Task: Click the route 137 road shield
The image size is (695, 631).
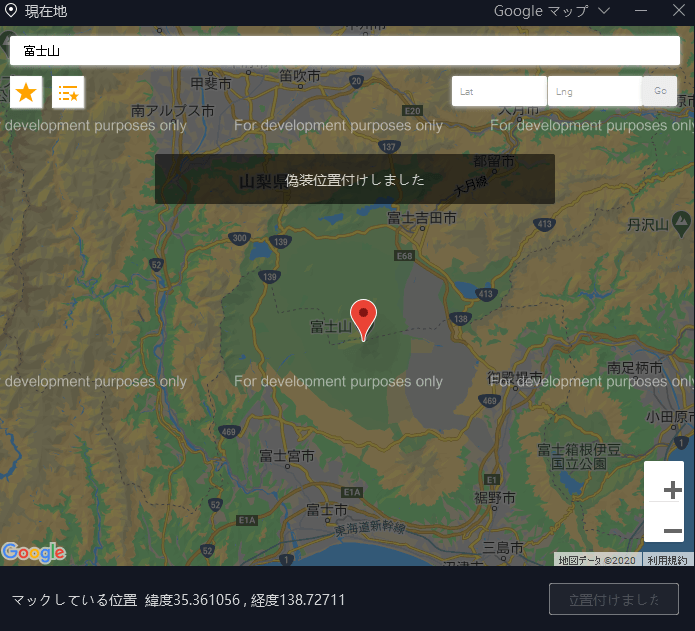Action: click(x=389, y=147)
